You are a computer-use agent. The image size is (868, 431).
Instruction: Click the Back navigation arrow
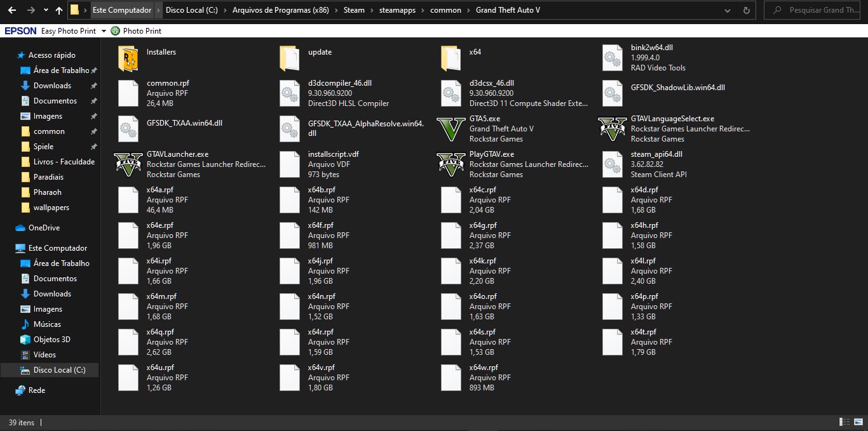[x=12, y=10]
